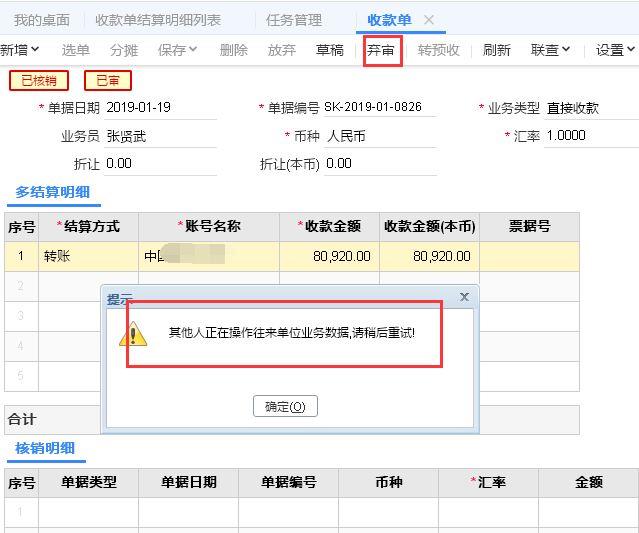The width and height of the screenshot is (639, 533).
Task: Click 删除 in the toolbar
Action: click(234, 50)
